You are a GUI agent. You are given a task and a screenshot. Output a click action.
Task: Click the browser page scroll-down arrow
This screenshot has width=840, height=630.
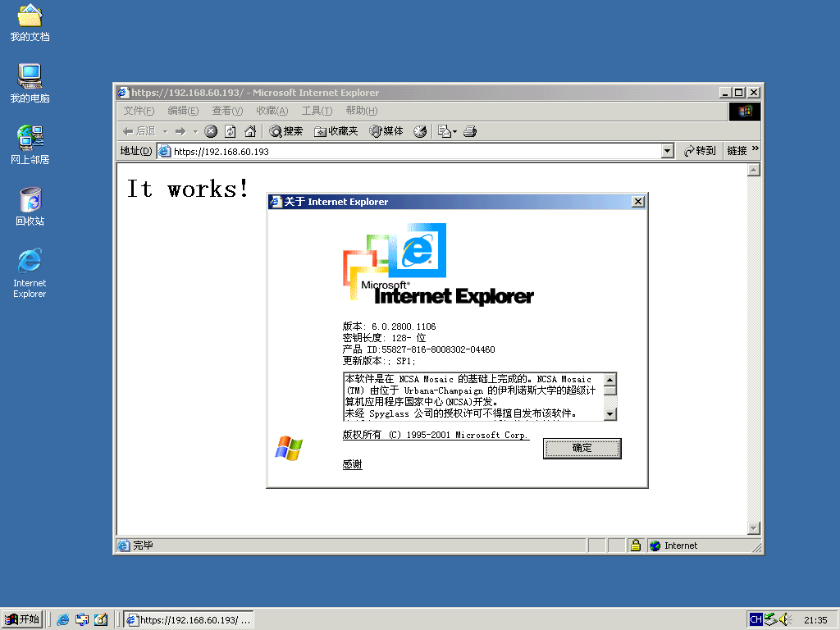coord(753,528)
